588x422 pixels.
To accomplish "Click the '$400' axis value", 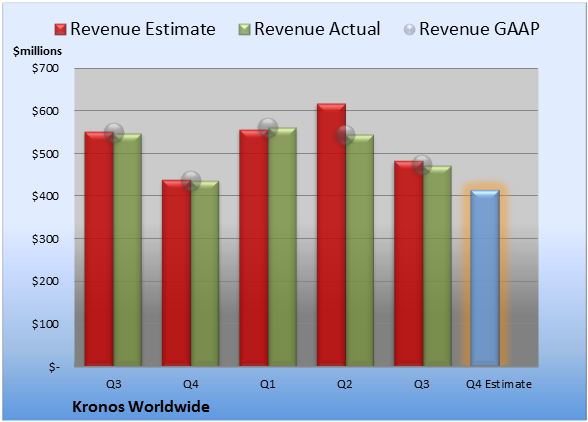I will click(x=45, y=196).
